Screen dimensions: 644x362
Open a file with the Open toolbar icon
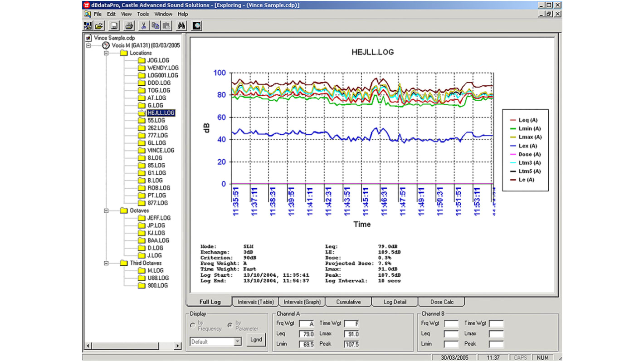(99, 25)
